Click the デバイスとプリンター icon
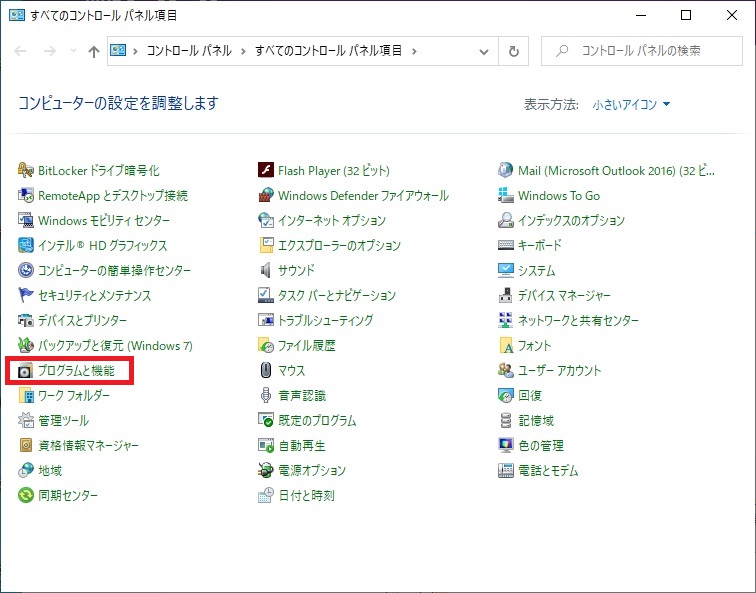The image size is (756, 593). pyautogui.click(x=26, y=320)
